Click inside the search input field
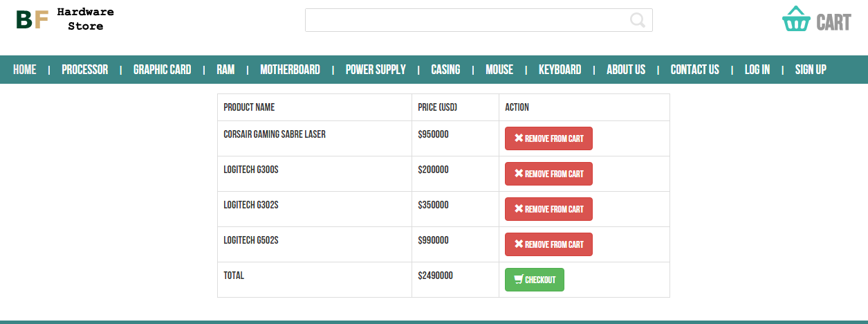This screenshot has height=324, width=868. click(479, 20)
